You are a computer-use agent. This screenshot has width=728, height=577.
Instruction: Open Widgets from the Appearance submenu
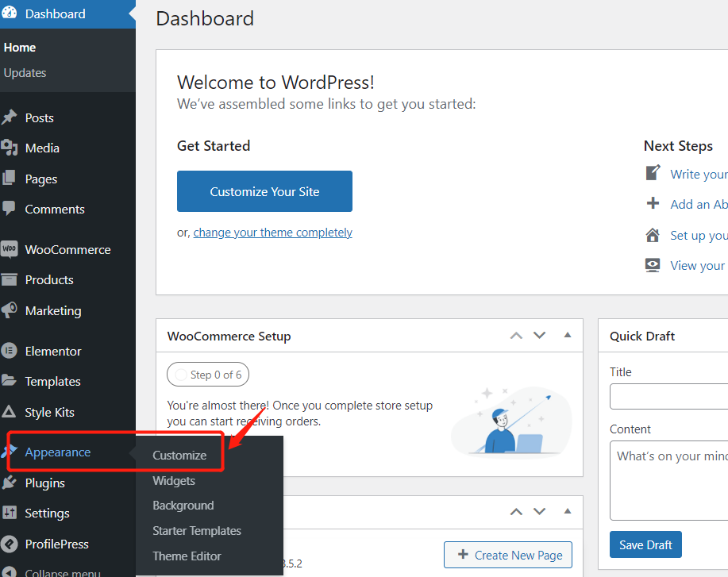[x=174, y=481]
